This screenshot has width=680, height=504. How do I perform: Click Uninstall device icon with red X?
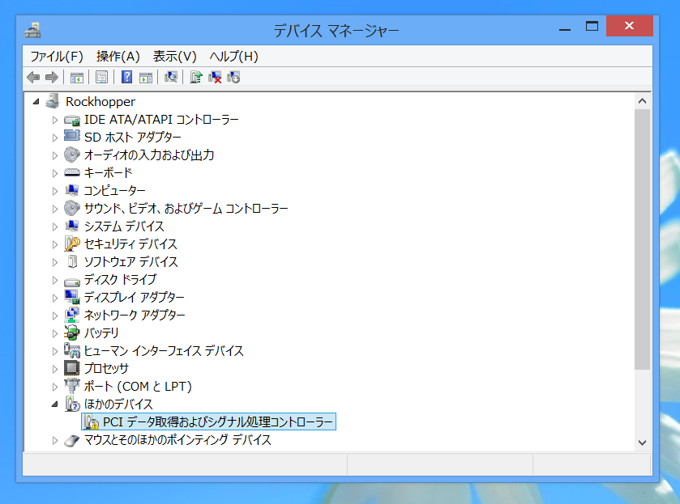point(215,77)
